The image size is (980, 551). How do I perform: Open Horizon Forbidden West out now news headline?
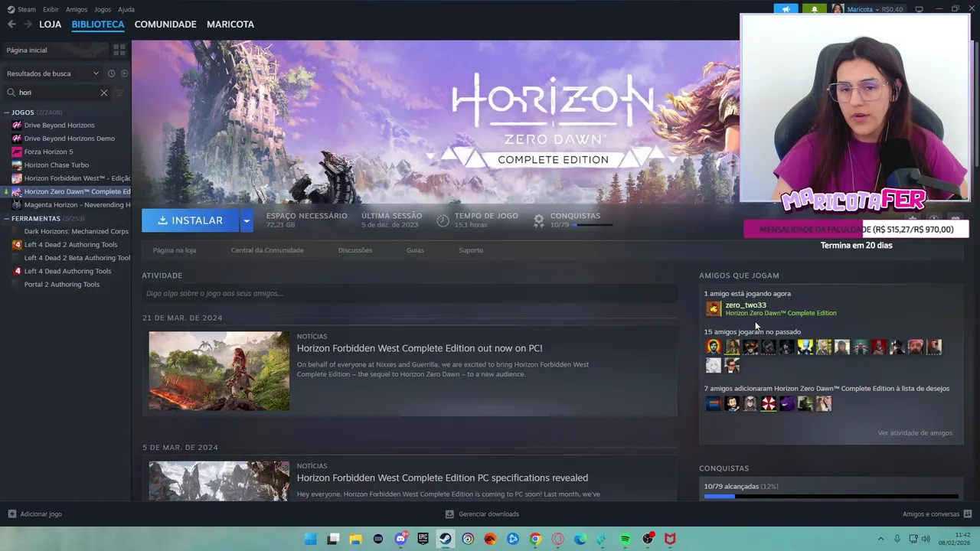(420, 348)
